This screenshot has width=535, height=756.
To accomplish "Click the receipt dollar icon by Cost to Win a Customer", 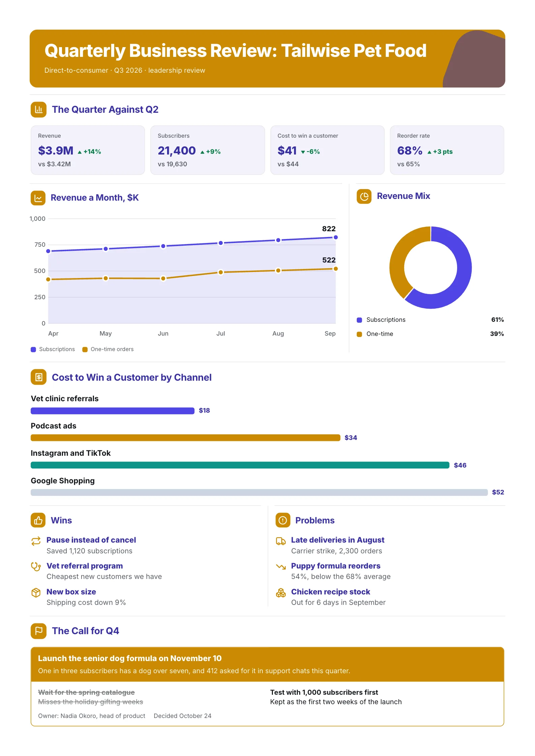I will tap(38, 377).
